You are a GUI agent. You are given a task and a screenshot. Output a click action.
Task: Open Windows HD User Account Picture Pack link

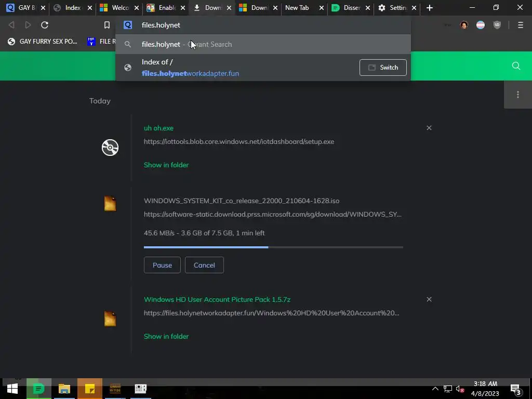217,299
